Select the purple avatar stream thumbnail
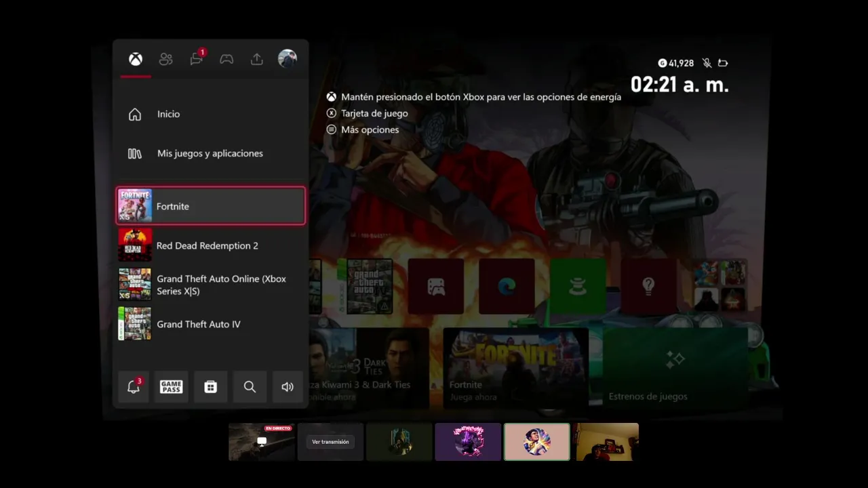 [x=468, y=442]
